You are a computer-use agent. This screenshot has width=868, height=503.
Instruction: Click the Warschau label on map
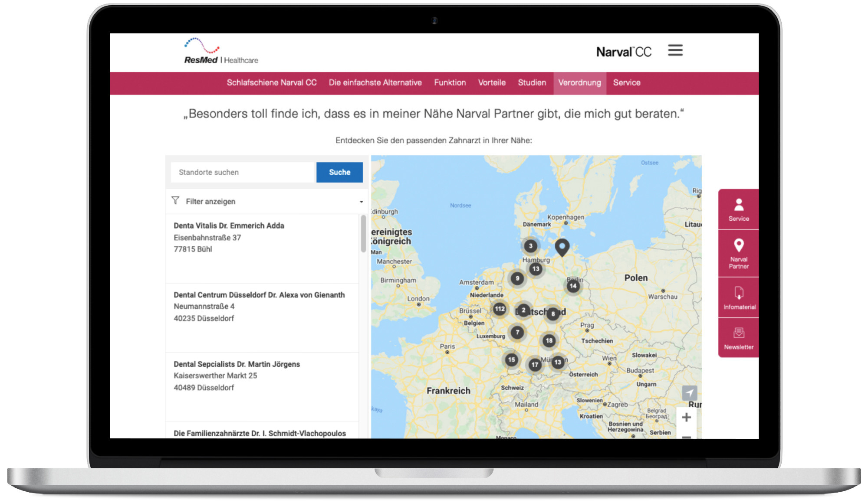coord(663,297)
